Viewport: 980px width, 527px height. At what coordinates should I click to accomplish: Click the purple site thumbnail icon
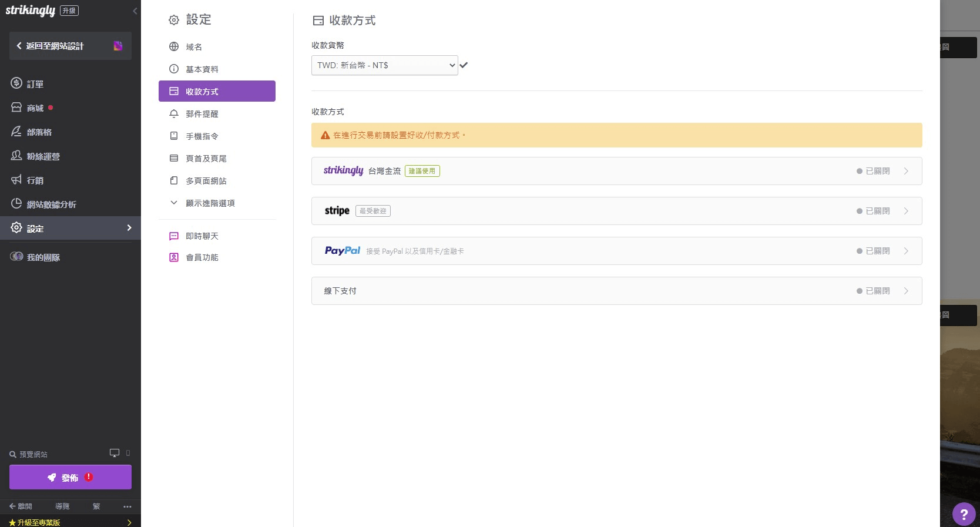coord(118,46)
